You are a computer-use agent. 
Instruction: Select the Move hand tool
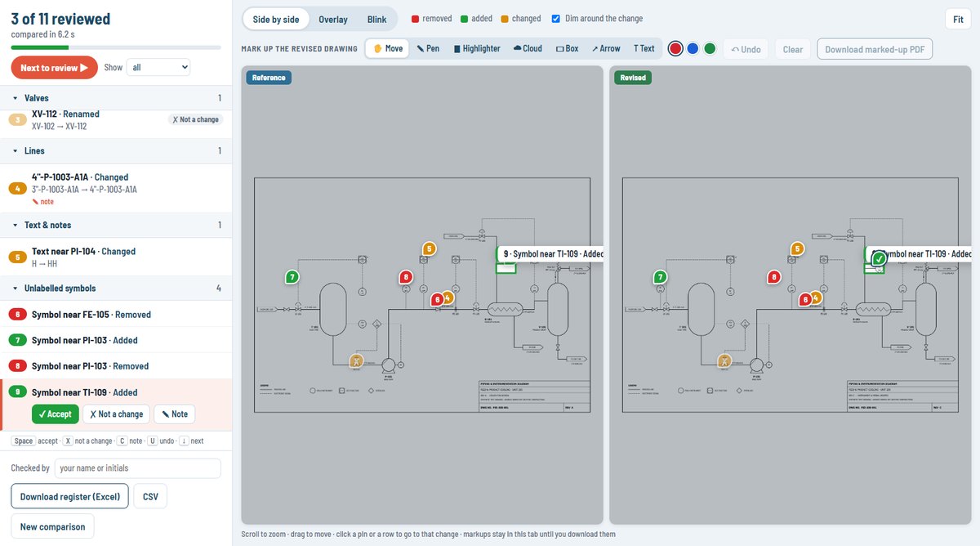(x=388, y=48)
